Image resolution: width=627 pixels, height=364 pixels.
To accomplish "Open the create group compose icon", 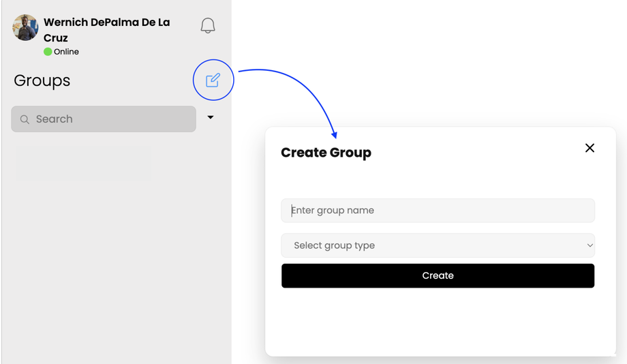I will (x=213, y=80).
